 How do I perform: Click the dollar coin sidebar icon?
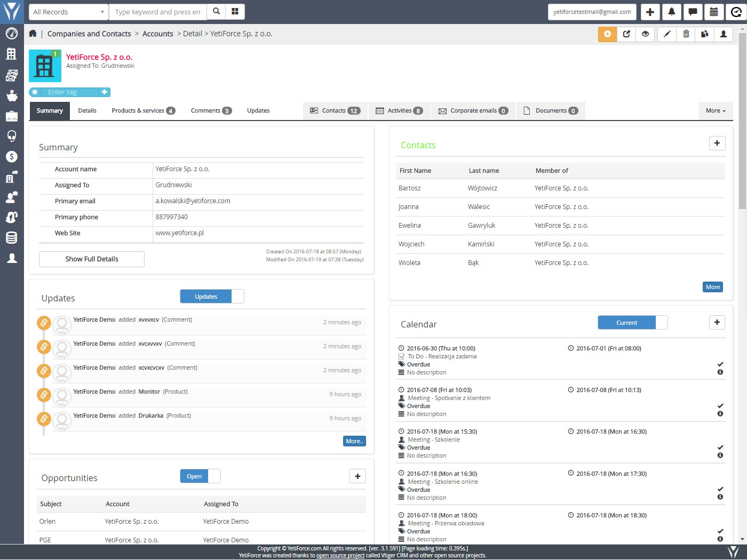click(x=12, y=156)
